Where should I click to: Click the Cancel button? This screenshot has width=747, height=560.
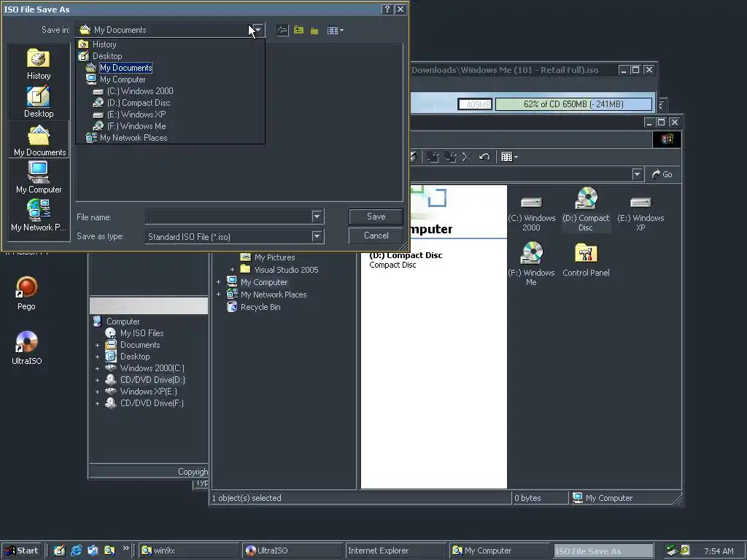coord(376,236)
